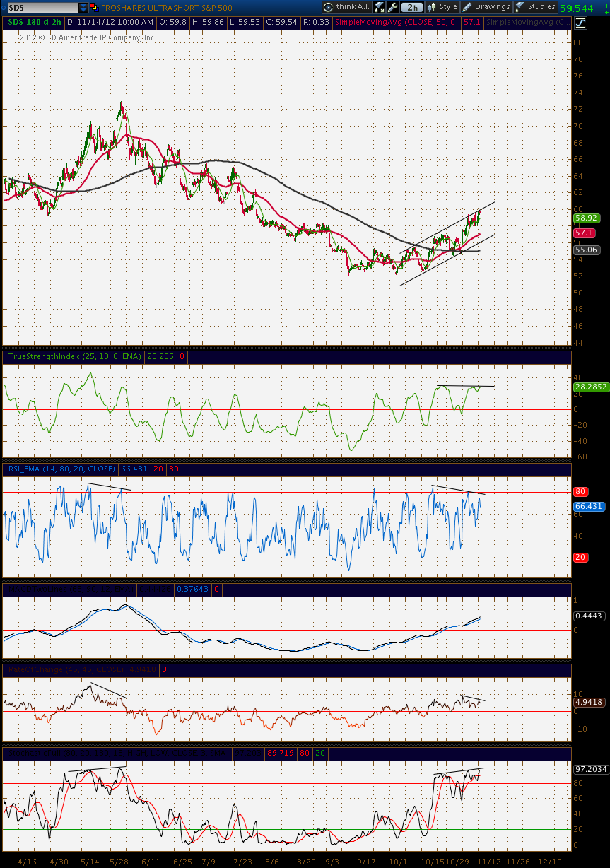This screenshot has height=868, width=610.
Task: Click the R: 0.33 range field
Action: point(316,23)
